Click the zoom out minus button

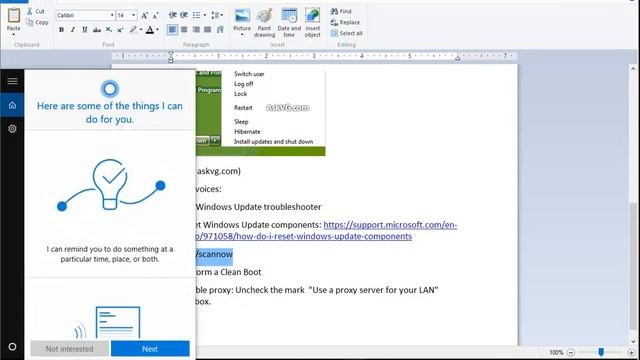(x=571, y=352)
